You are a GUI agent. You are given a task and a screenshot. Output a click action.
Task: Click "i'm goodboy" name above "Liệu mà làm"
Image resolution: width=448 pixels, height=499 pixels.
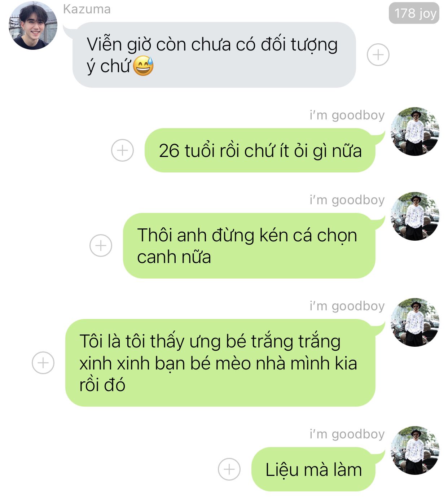tap(347, 434)
